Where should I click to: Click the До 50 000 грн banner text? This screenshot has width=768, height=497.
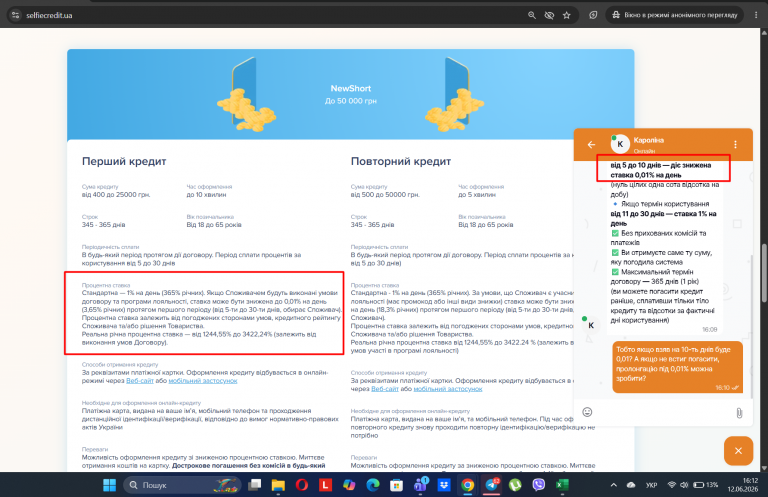(351, 101)
